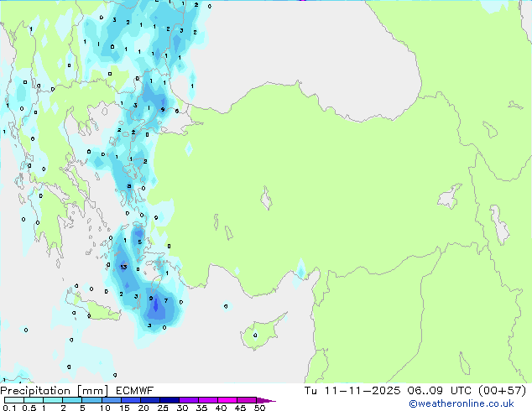
Task: Click the 'ECMWF' model label
Action: pos(135,391)
